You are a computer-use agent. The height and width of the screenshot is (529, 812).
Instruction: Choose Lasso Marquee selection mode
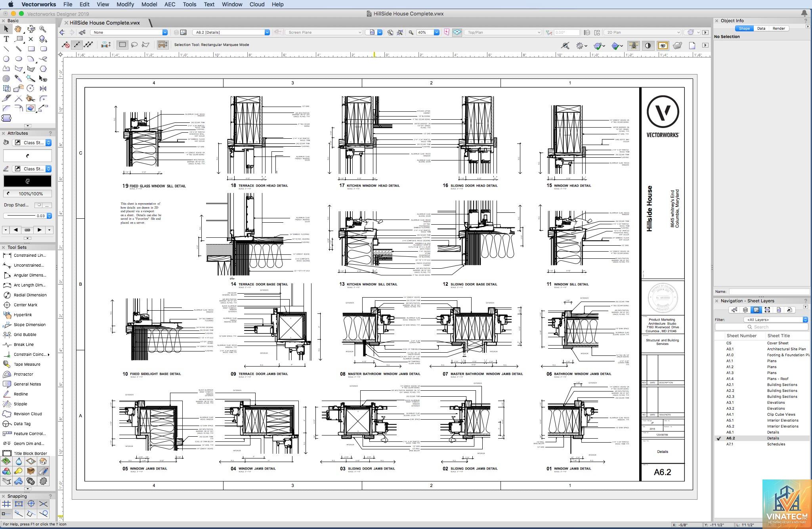(x=134, y=45)
